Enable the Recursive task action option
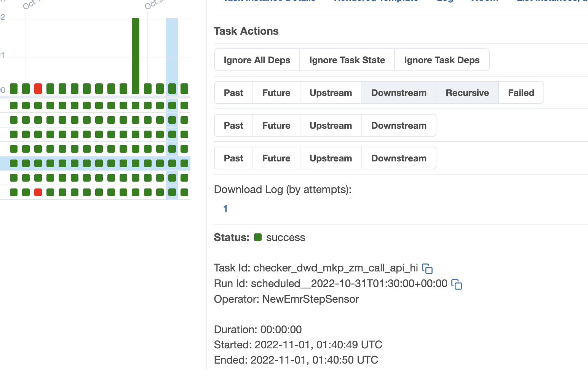This screenshot has width=588, height=383. pos(467,93)
